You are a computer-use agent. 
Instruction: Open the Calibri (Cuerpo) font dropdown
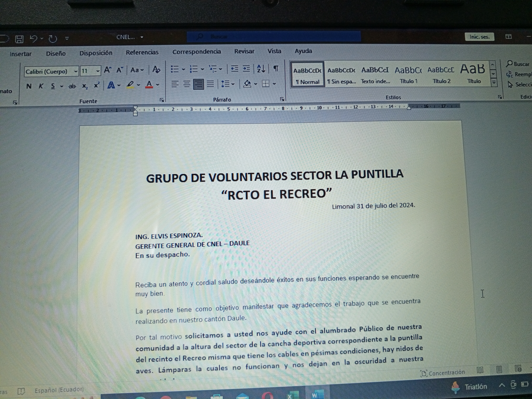point(76,71)
